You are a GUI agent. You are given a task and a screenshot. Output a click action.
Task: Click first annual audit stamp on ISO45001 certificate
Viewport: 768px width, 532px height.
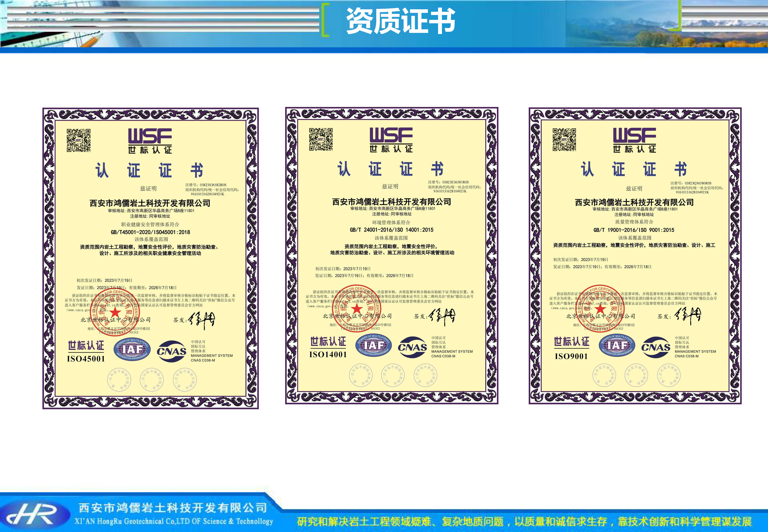[119, 380]
